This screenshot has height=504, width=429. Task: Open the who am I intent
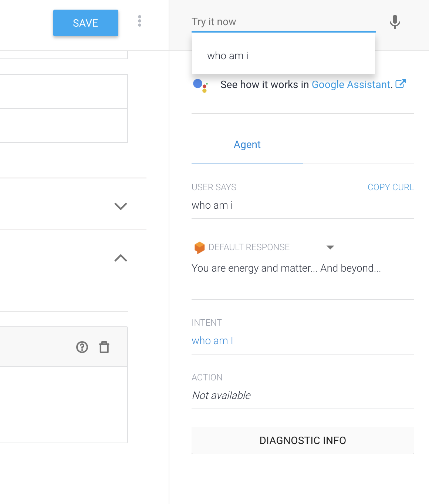click(212, 340)
